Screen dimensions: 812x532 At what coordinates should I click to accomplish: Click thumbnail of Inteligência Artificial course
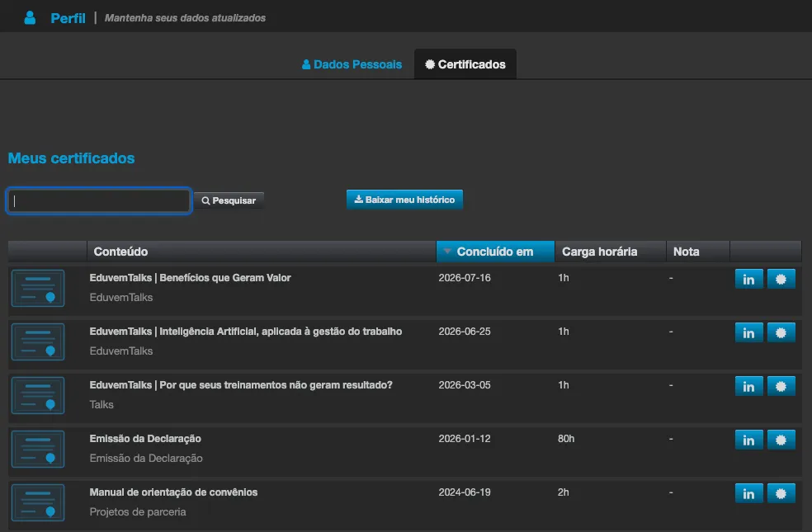(38, 341)
